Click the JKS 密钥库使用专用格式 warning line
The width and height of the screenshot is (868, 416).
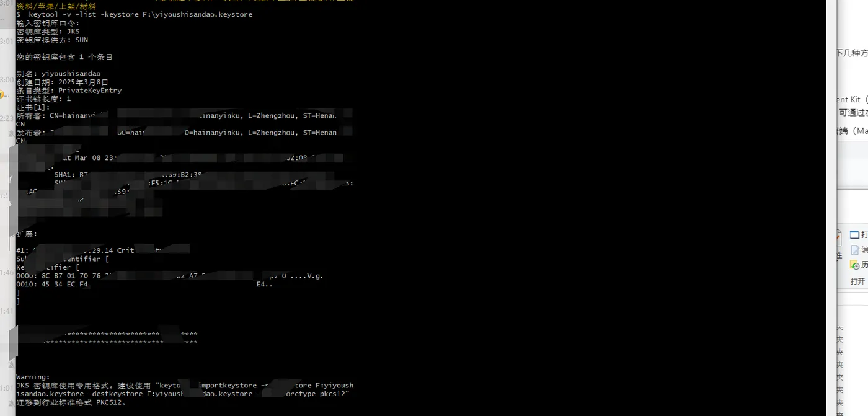pyautogui.click(x=185, y=385)
